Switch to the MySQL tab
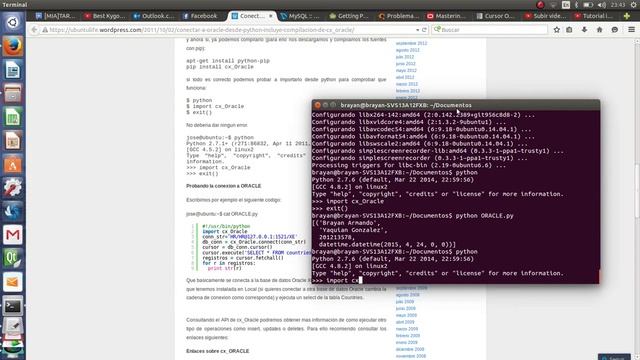Screen dimensions: 640x360 click(301, 16)
